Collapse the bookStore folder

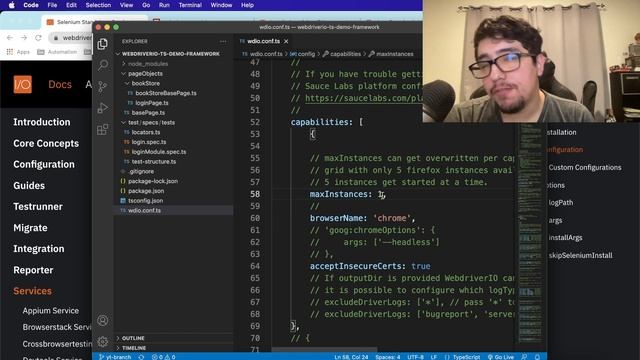click(x=146, y=83)
